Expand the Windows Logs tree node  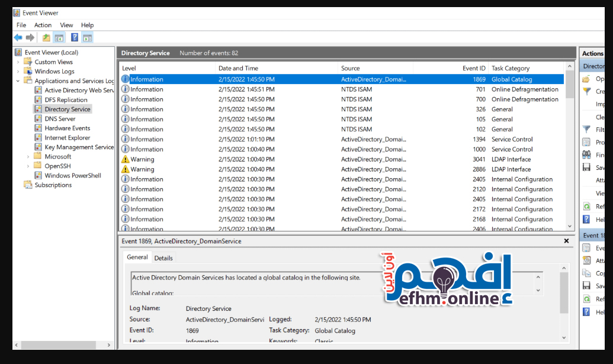18,72
